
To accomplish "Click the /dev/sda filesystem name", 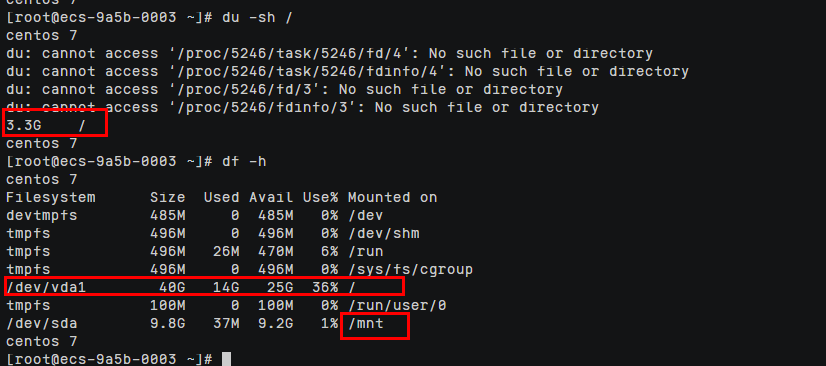I will click(x=42, y=323).
